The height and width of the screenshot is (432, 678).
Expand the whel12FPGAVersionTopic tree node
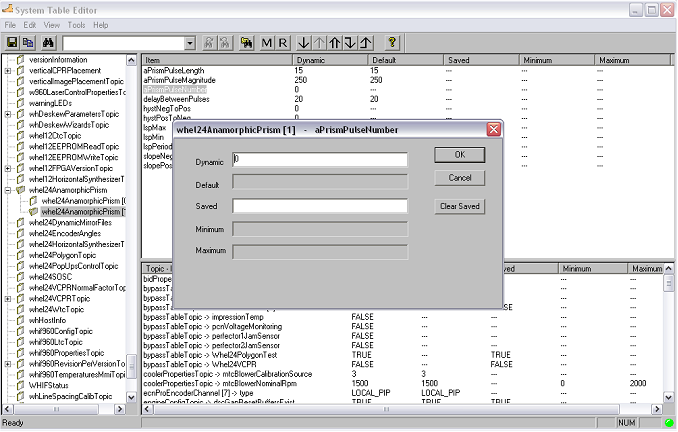8,169
